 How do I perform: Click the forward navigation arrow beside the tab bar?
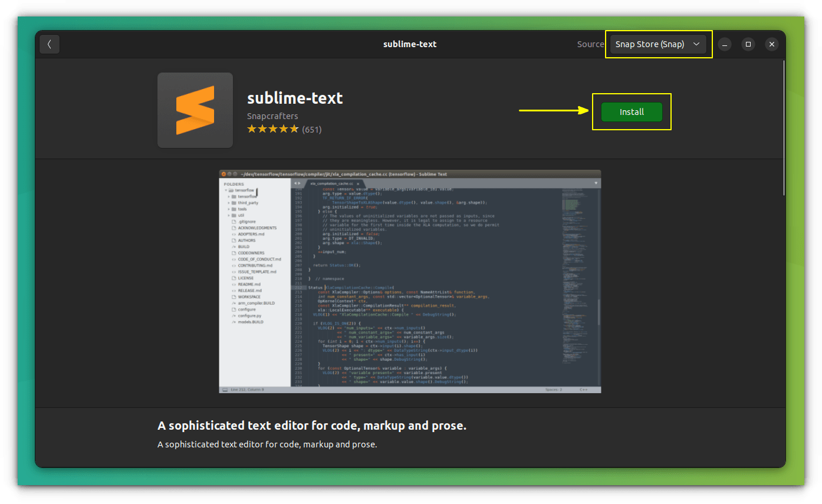(x=300, y=183)
